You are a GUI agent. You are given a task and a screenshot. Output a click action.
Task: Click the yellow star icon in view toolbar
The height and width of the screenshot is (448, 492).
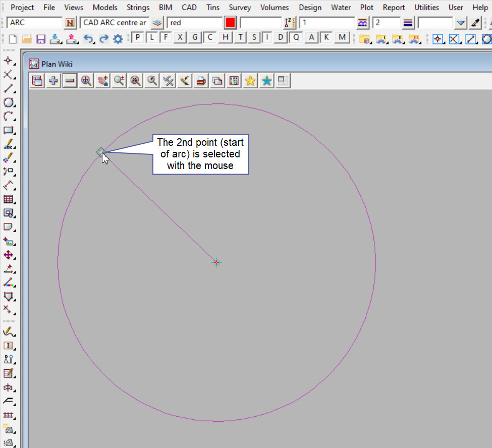pyautogui.click(x=250, y=81)
